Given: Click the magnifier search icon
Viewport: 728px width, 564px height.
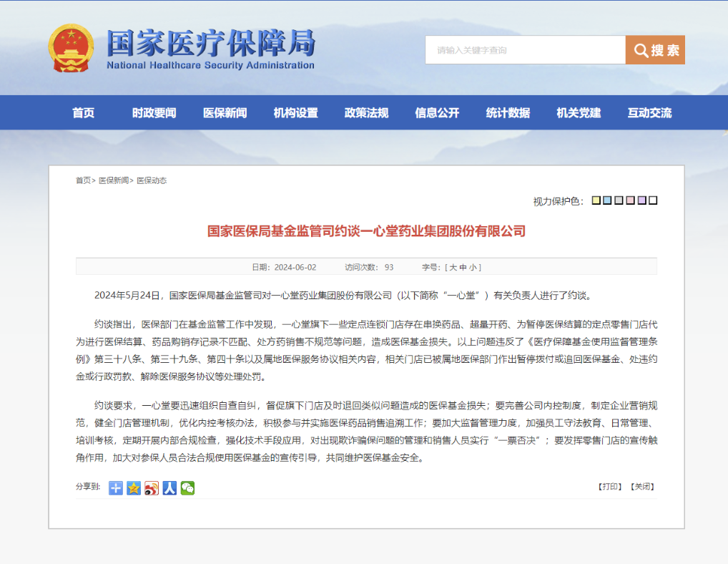Looking at the screenshot, I should click(641, 49).
